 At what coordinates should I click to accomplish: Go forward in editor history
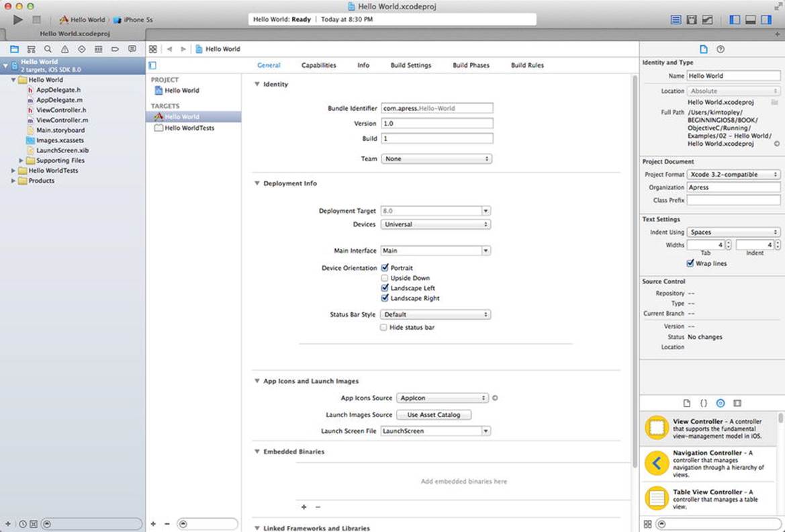[183, 49]
